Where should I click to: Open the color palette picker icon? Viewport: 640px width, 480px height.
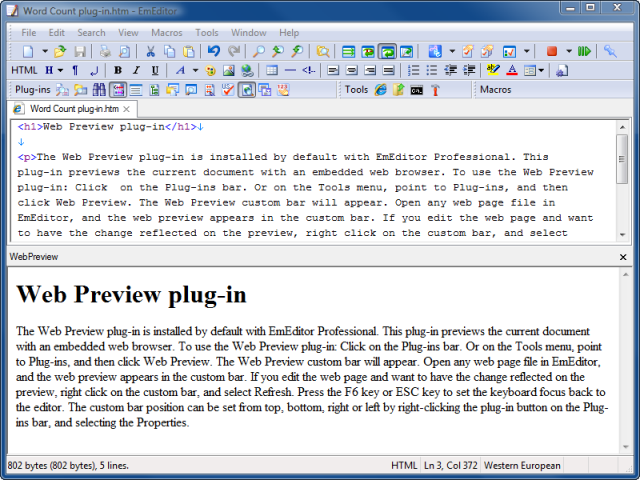tap(210, 71)
